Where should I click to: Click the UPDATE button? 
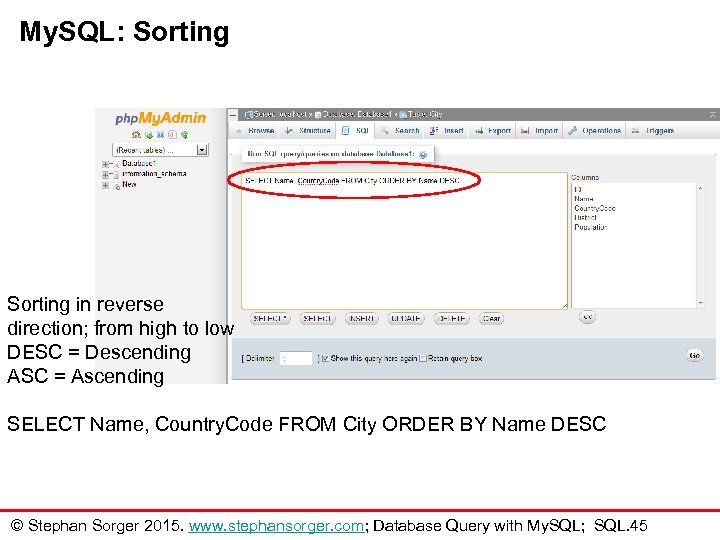pos(406,318)
